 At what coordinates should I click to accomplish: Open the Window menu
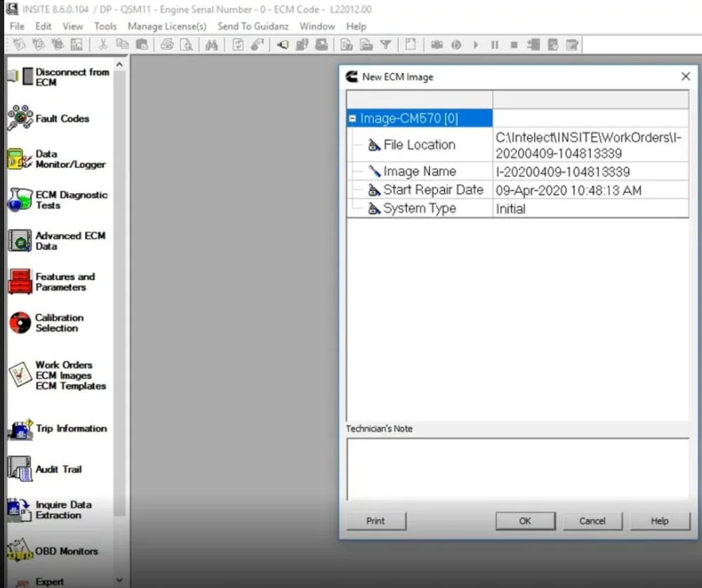pos(317,27)
